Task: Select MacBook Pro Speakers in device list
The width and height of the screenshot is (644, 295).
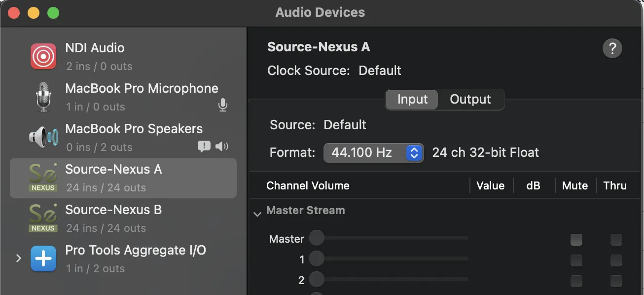Action: click(x=123, y=137)
